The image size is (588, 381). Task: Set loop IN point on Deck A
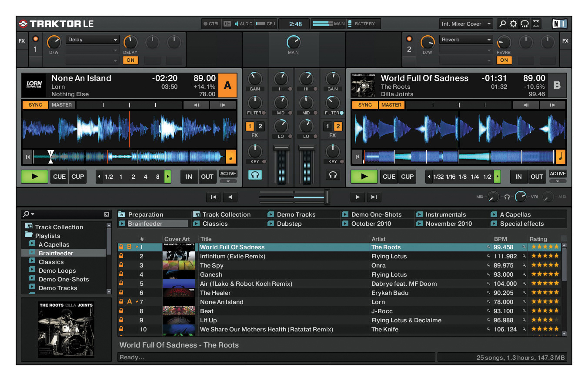pyautogui.click(x=189, y=177)
